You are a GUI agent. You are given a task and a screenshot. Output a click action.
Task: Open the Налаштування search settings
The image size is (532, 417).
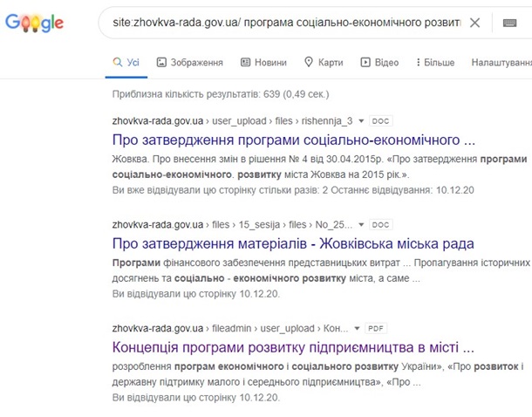[x=501, y=63]
